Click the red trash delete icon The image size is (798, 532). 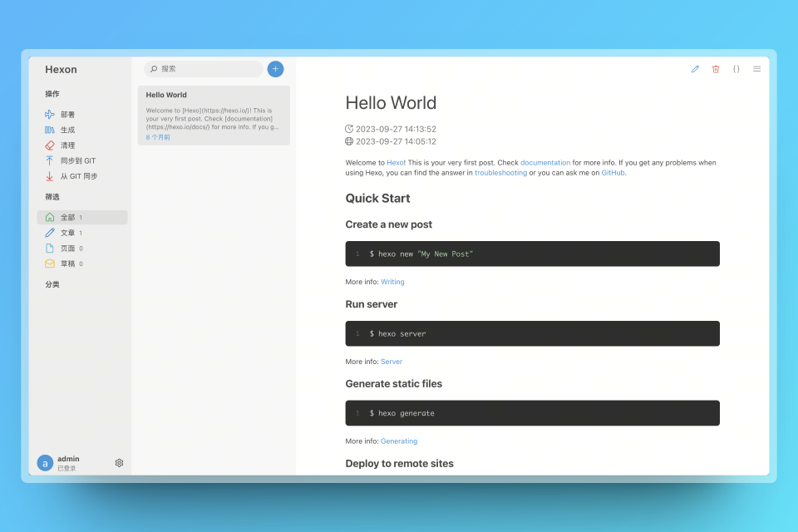pos(716,69)
